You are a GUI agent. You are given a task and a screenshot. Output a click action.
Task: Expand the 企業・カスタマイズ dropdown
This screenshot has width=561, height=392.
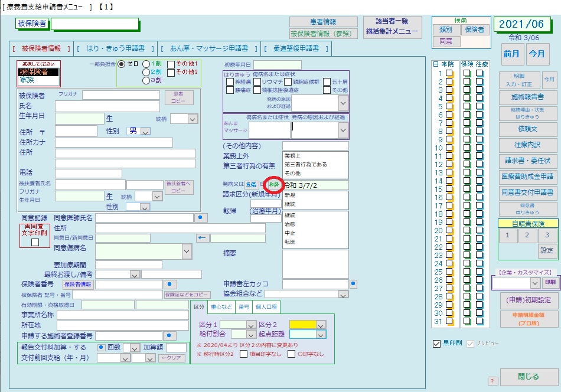535,283
